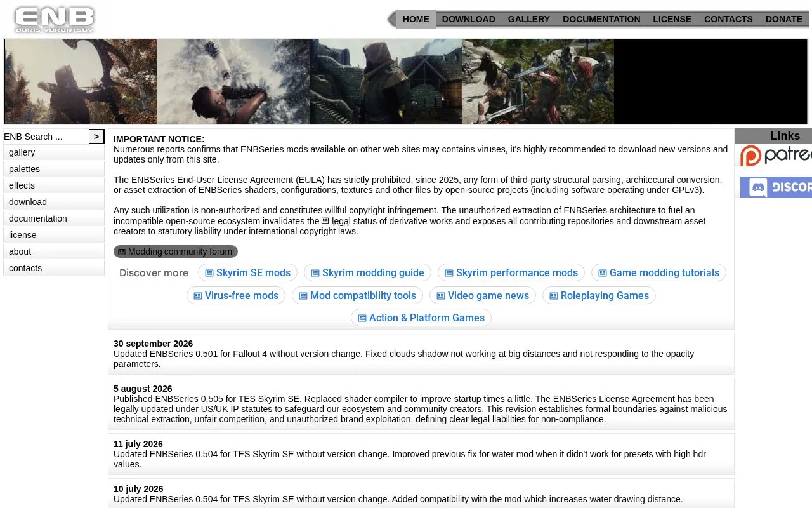The width and height of the screenshot is (812, 508).
Task: Select license in the left sidebar
Action: [x=54, y=235]
